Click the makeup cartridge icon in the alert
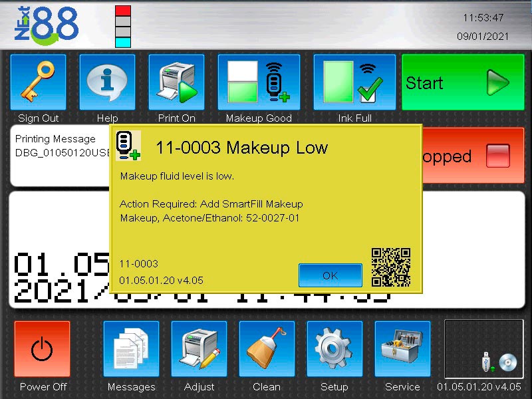 128,146
